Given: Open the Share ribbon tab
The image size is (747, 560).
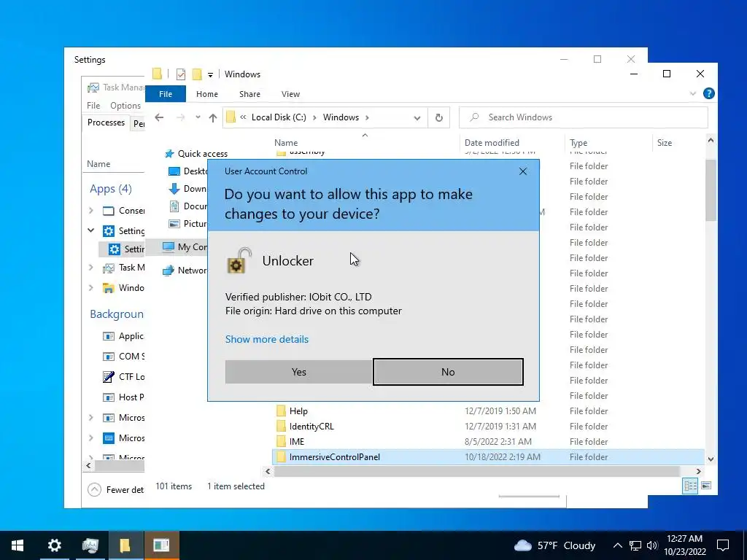Looking at the screenshot, I should pos(249,94).
